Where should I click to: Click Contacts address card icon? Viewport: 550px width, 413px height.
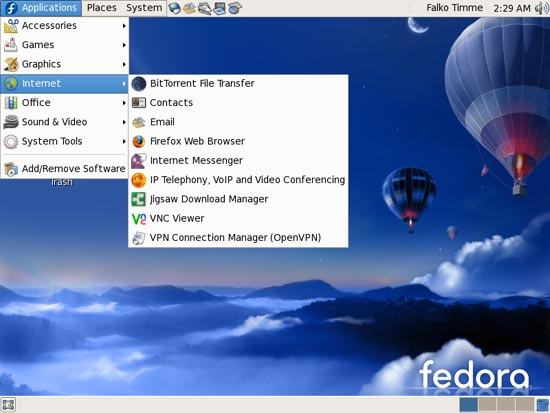click(139, 103)
